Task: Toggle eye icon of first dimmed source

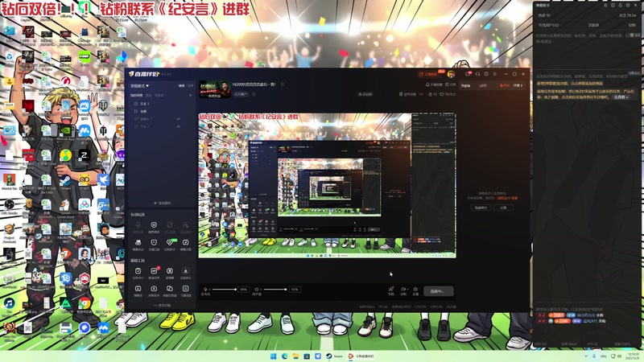Action: coord(178,119)
